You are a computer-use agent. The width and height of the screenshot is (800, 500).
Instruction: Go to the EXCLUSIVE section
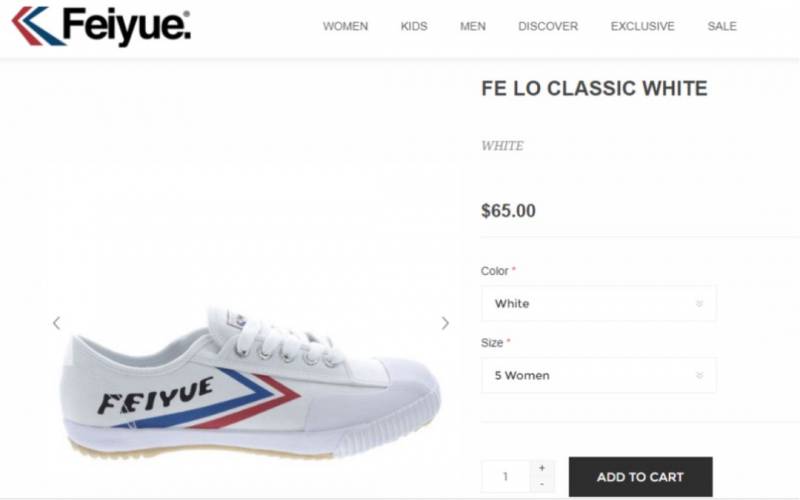click(x=643, y=26)
